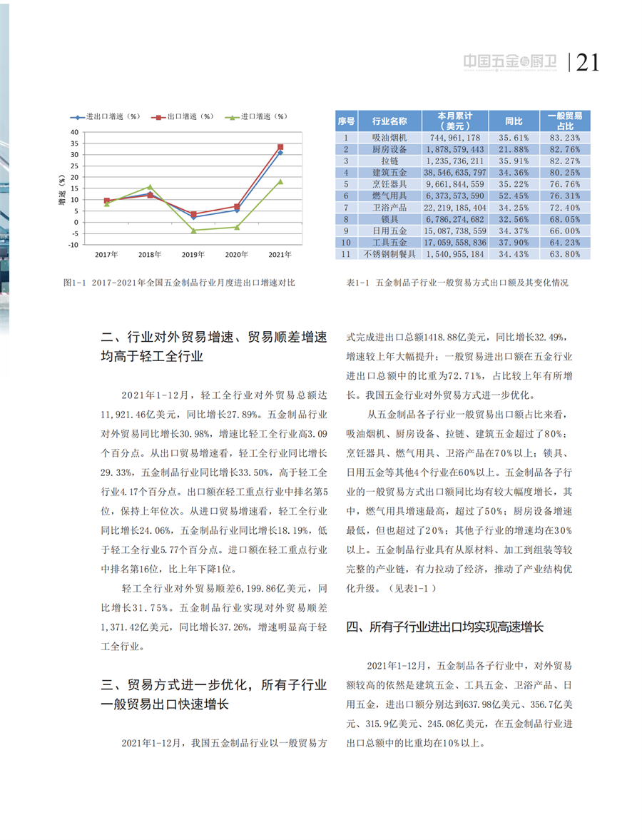Viewport: 642px width, 840px height.
Task: Click the red 2021 export growth data point
Action: click(280, 147)
